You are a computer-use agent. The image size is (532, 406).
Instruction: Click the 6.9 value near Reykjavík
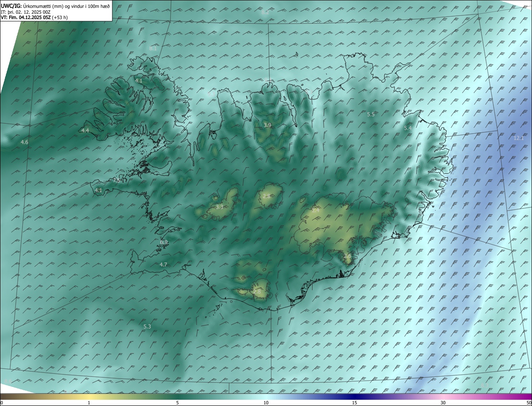[x=164, y=242]
